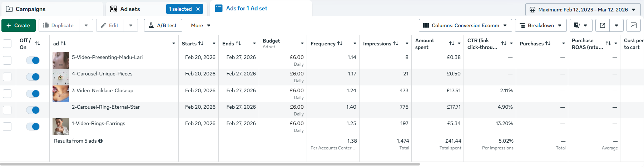Turn off the 5-Video-Presenting-Madu-Lari ad
Viewport: 644px width, 168px height.
click(x=33, y=60)
